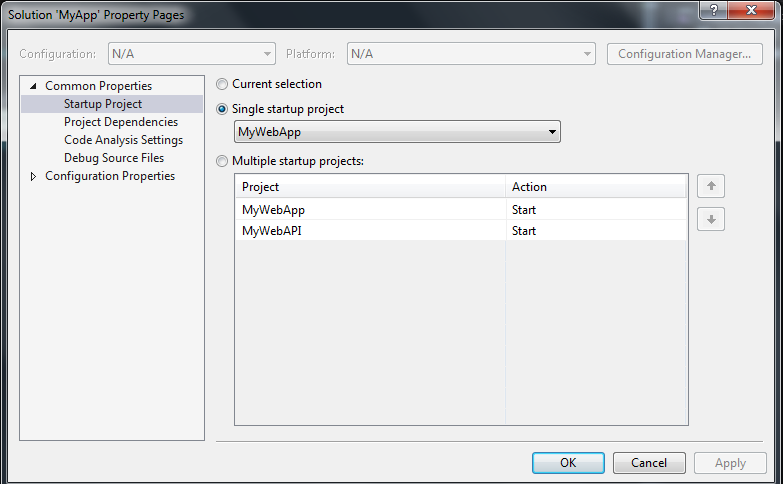Click the Project column header
The width and height of the screenshot is (783, 484).
click(x=370, y=187)
